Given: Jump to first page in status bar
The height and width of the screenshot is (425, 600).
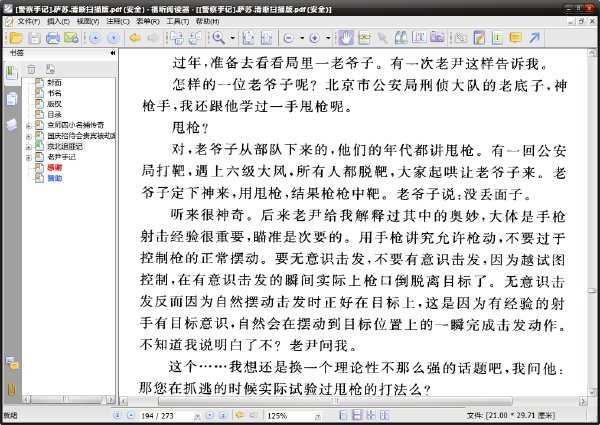Looking at the screenshot, I should point(117,415).
